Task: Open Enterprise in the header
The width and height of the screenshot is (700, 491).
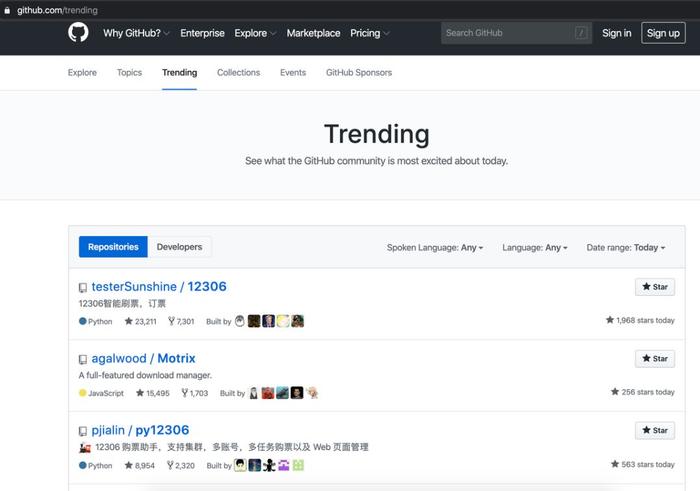Action: (x=202, y=33)
